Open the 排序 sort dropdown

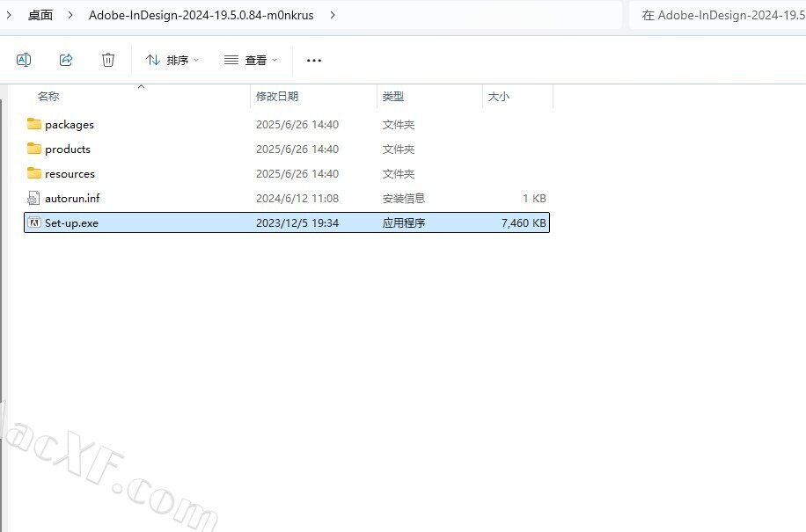(x=172, y=60)
